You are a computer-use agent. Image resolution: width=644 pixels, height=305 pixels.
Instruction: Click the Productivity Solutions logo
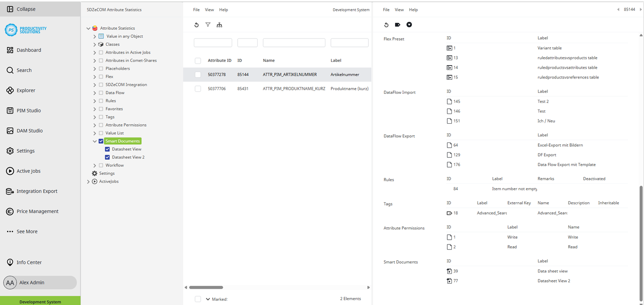26,30
